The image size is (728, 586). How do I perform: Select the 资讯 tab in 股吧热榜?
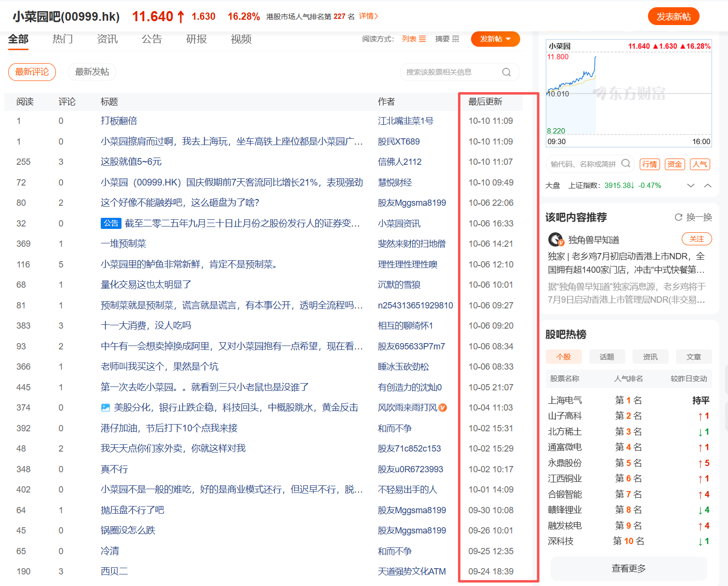650,357
